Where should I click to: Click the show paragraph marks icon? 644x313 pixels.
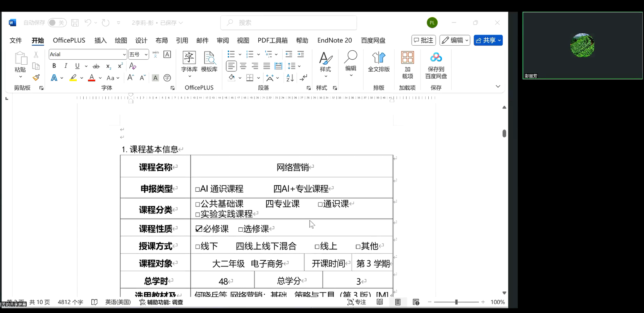[x=304, y=78]
